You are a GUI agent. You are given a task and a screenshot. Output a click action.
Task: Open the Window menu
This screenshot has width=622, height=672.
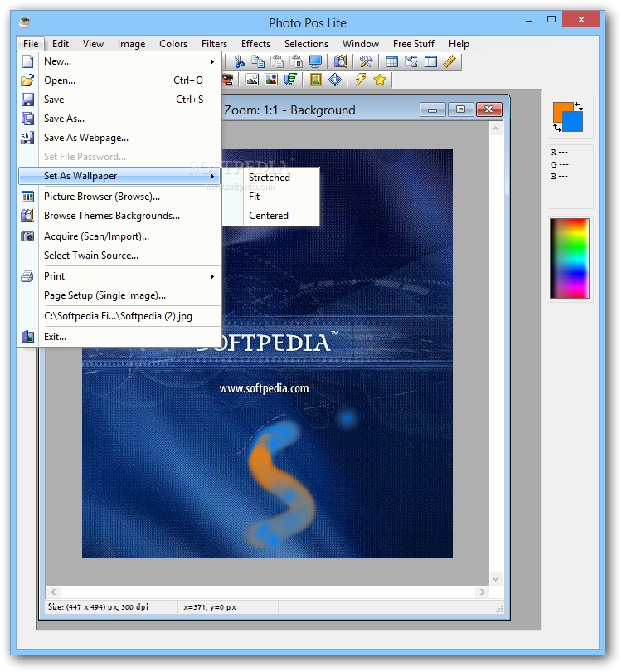point(361,44)
